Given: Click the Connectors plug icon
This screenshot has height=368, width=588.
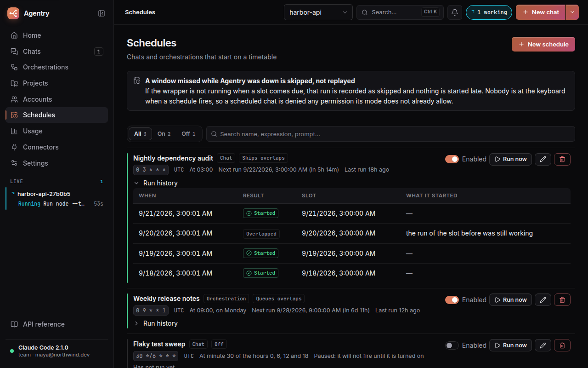Looking at the screenshot, I should (14, 147).
